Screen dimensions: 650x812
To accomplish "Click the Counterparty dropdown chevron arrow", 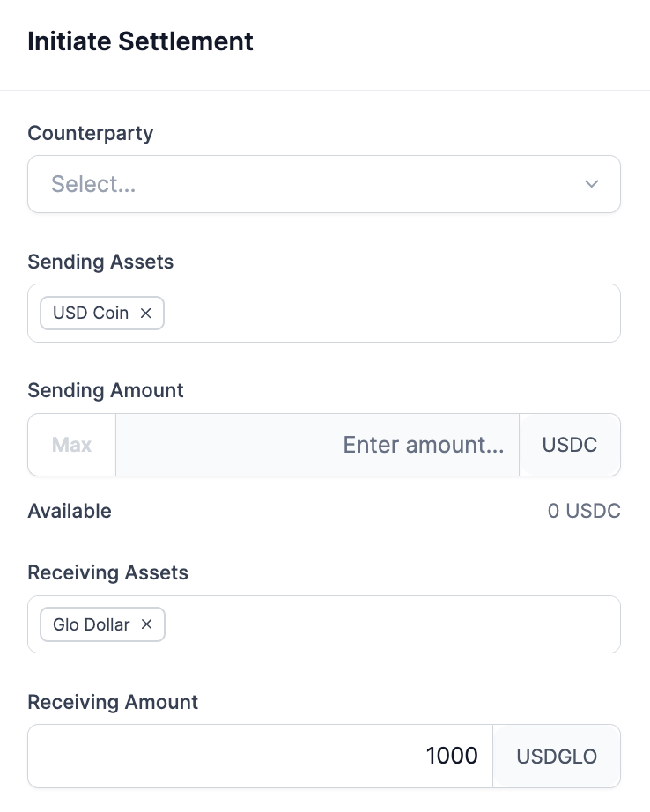I will tap(592, 184).
